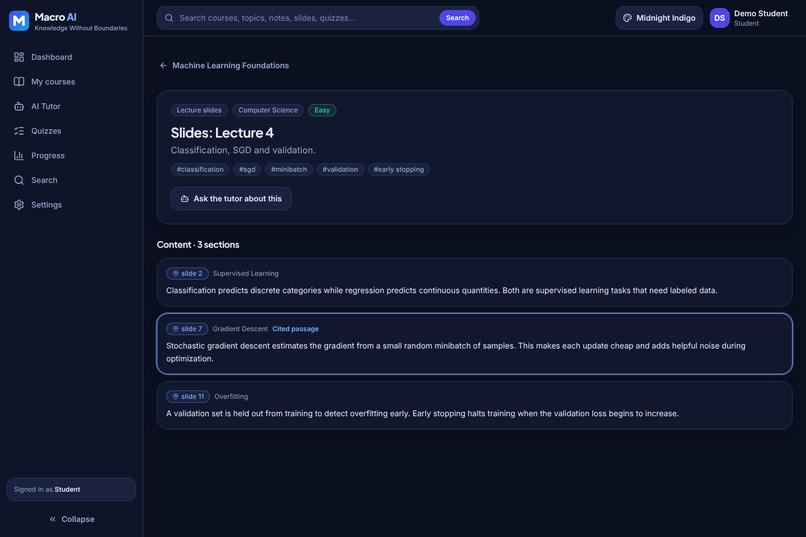
Task: Click the magnifier icon in search bar
Action: (x=169, y=18)
